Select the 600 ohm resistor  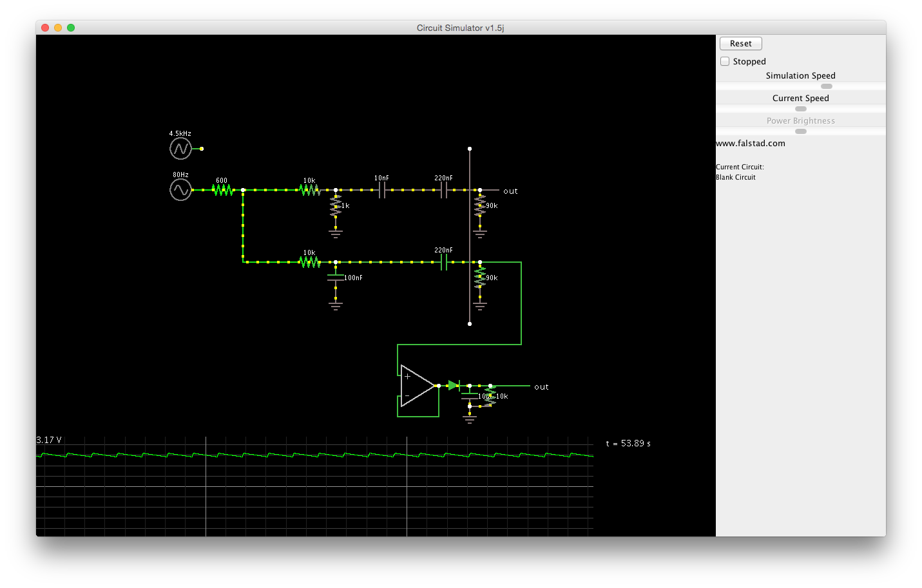click(222, 190)
